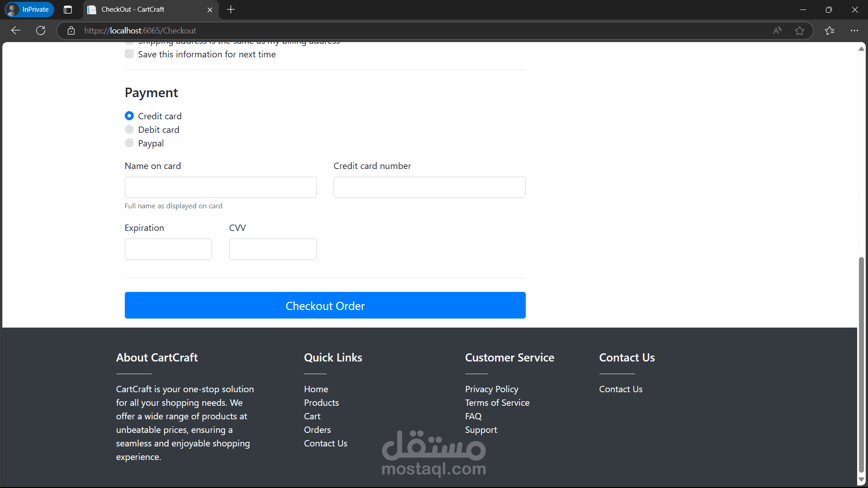Open the Privacy Policy footer link
The height and width of the screenshot is (488, 868).
491,389
